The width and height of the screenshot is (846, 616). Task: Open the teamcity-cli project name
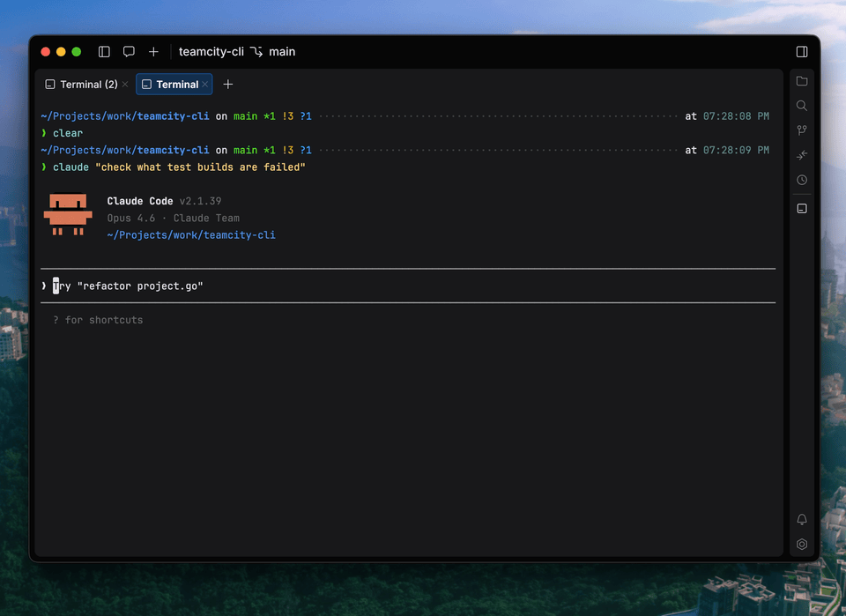click(x=211, y=52)
